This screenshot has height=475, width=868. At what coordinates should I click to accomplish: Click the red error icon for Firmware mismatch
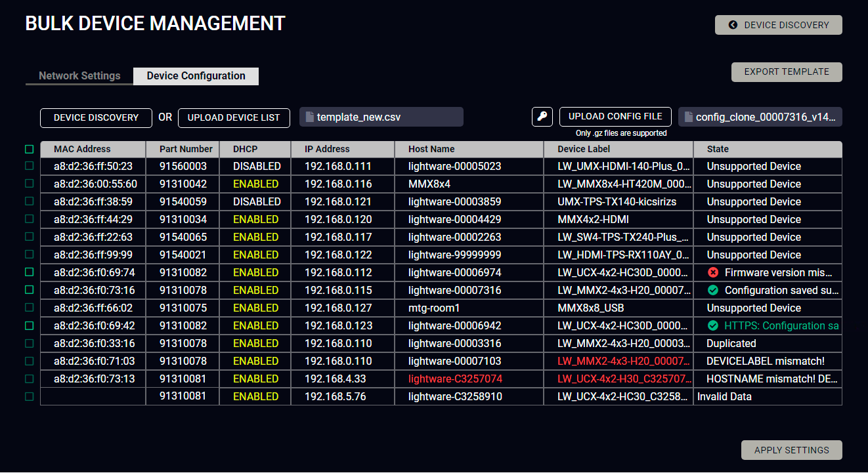[x=713, y=272]
